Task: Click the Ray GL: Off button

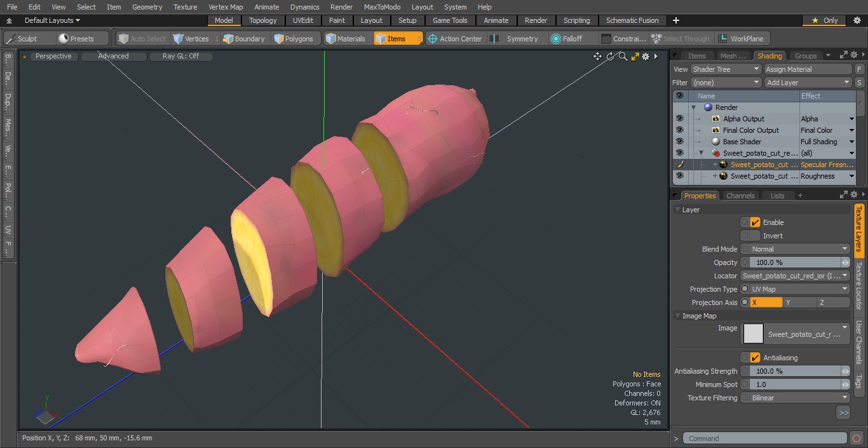Action: [x=180, y=57]
